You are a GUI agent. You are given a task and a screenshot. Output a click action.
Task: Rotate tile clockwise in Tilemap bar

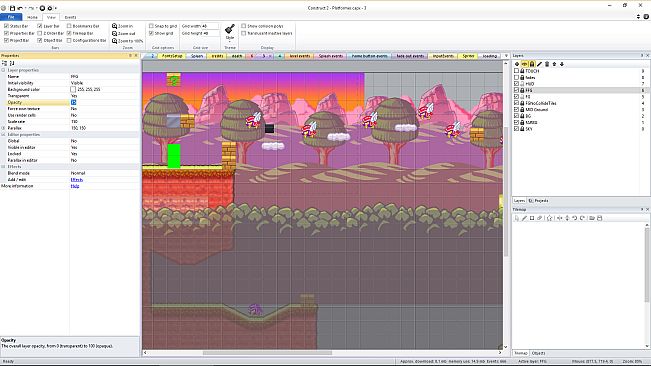tap(582, 218)
